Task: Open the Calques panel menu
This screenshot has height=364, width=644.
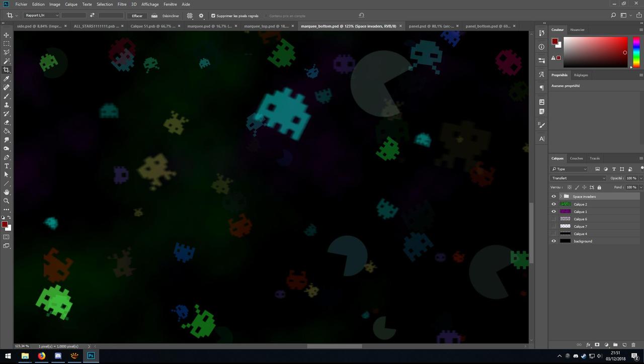Action: 641,158
